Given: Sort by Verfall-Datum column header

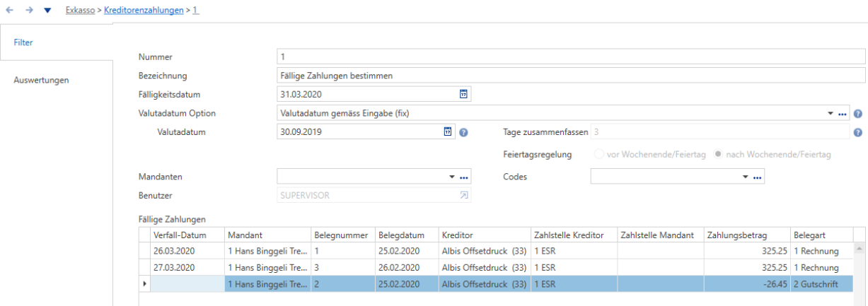Looking at the screenshot, I should (x=187, y=235).
